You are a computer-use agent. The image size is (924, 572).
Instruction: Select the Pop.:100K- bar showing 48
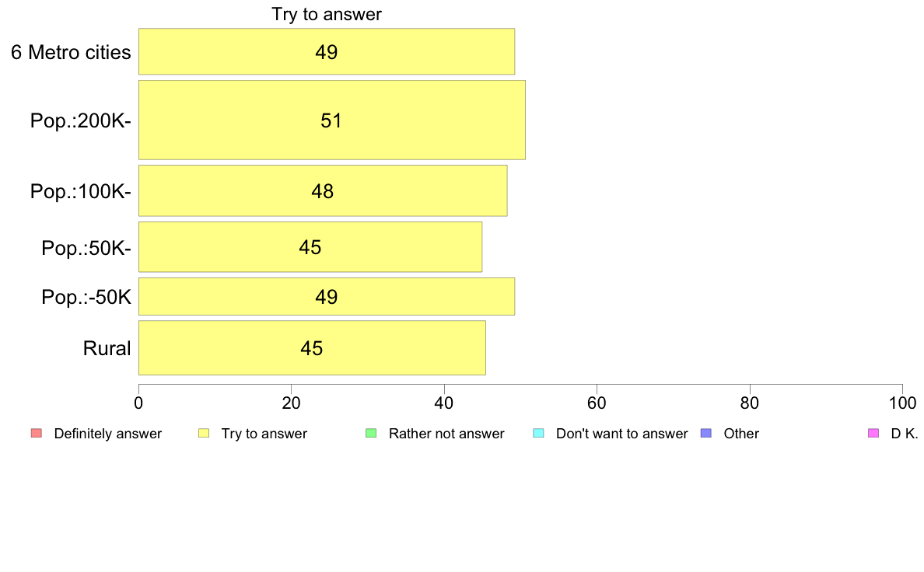coord(323,191)
